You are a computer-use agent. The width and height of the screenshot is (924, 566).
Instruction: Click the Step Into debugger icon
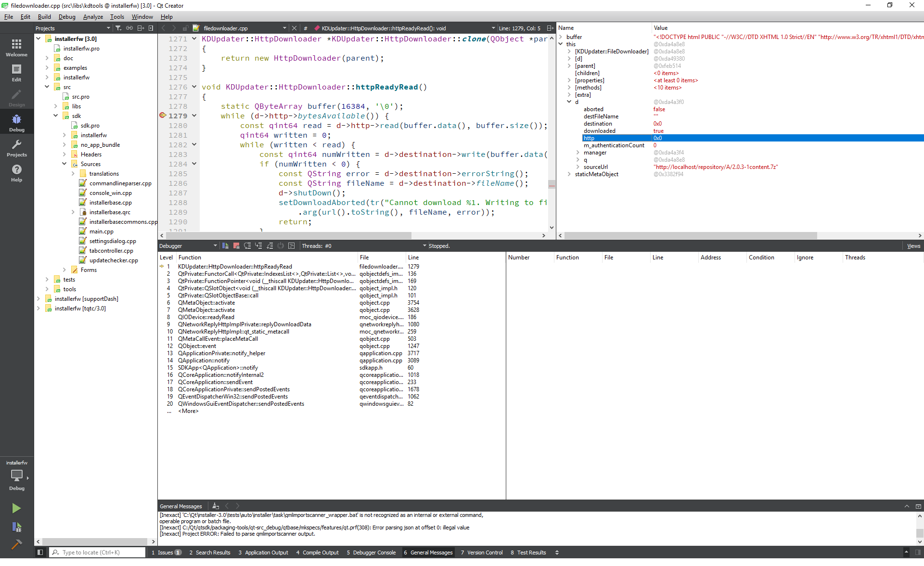pos(258,246)
